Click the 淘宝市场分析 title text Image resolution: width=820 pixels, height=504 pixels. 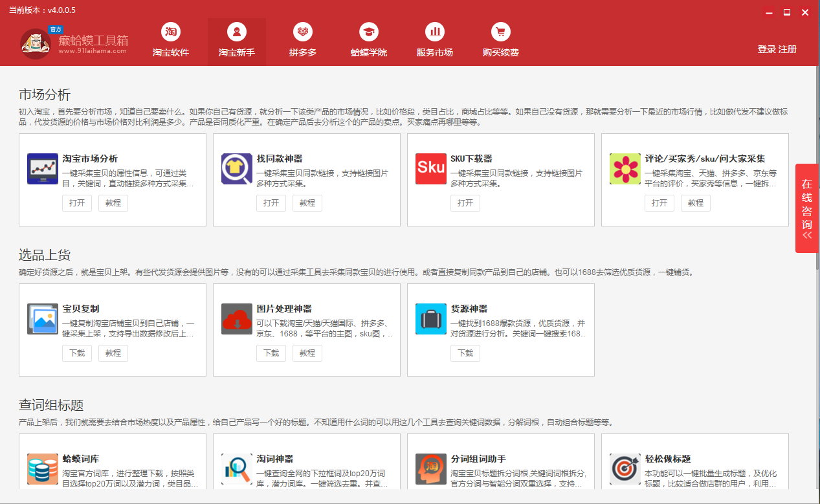pyautogui.click(x=90, y=159)
